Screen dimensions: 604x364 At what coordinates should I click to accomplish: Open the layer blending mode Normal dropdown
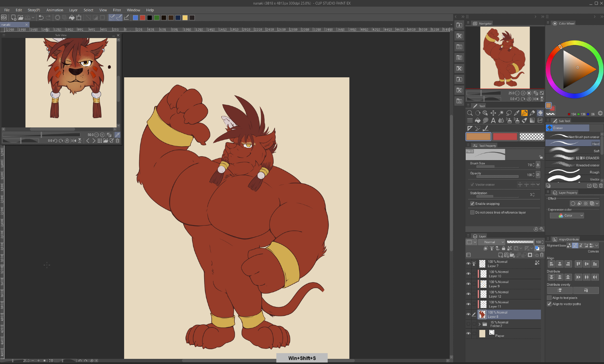click(x=492, y=242)
